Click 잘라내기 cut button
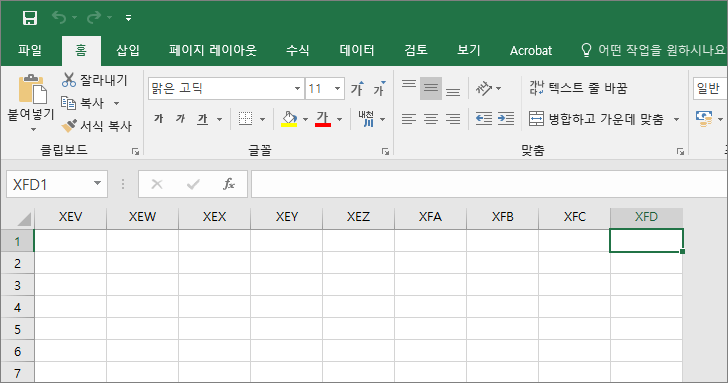The width and height of the screenshot is (728, 383). pyautogui.click(x=94, y=80)
